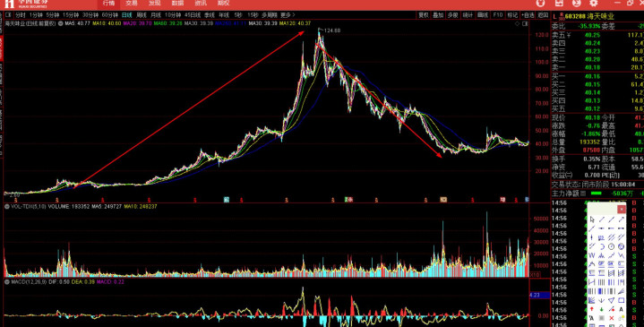This screenshot has width=644, height=327.
Task: Place a red up-arrow marker tool
Action: [592, 309]
